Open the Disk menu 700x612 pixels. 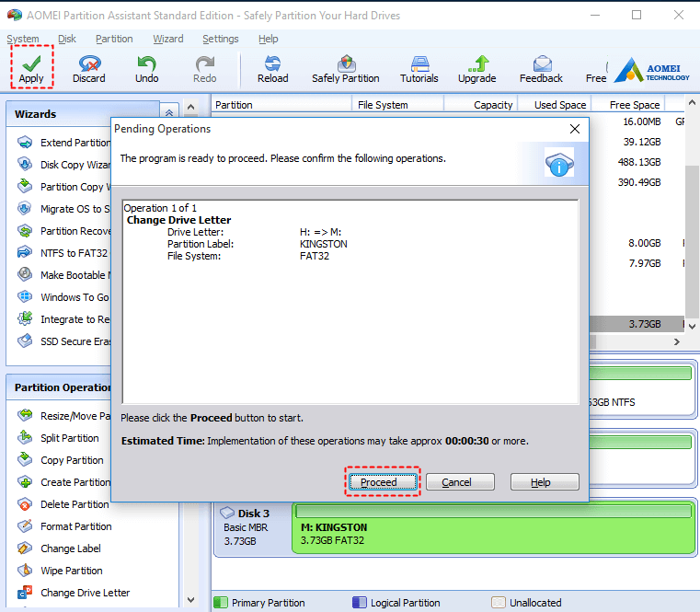coord(67,39)
